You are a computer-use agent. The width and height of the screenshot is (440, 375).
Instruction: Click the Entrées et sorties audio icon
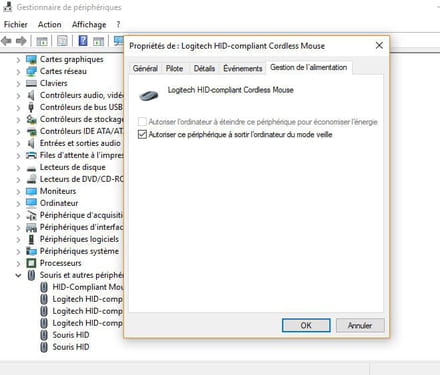[x=31, y=143]
